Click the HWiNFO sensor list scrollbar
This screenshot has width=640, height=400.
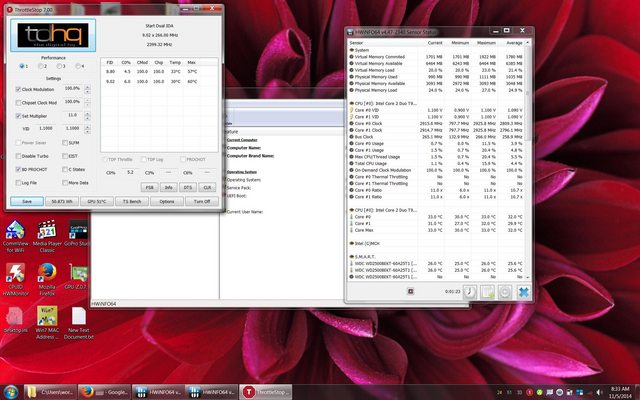(x=527, y=160)
